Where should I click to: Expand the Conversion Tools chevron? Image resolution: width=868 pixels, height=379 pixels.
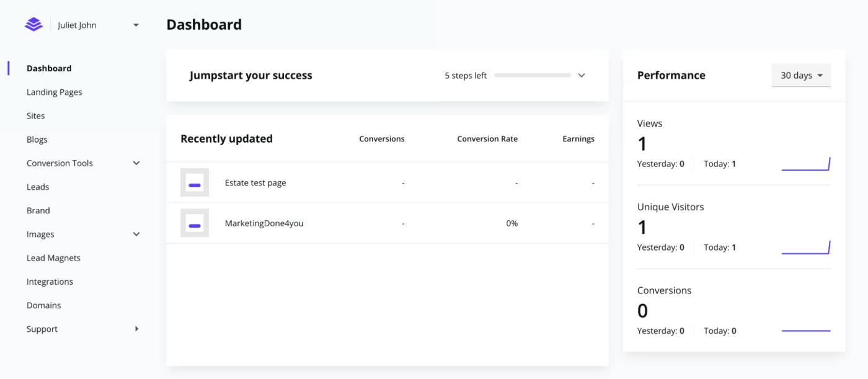point(136,163)
